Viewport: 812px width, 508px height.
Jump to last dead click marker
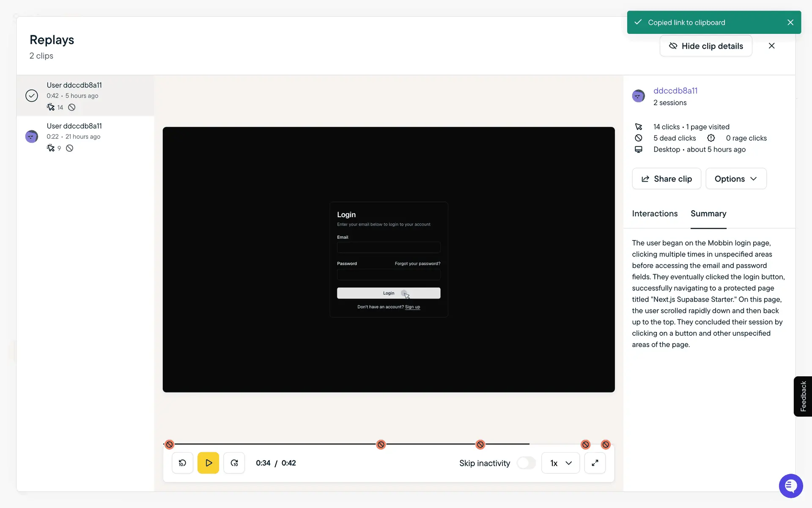coord(606,444)
